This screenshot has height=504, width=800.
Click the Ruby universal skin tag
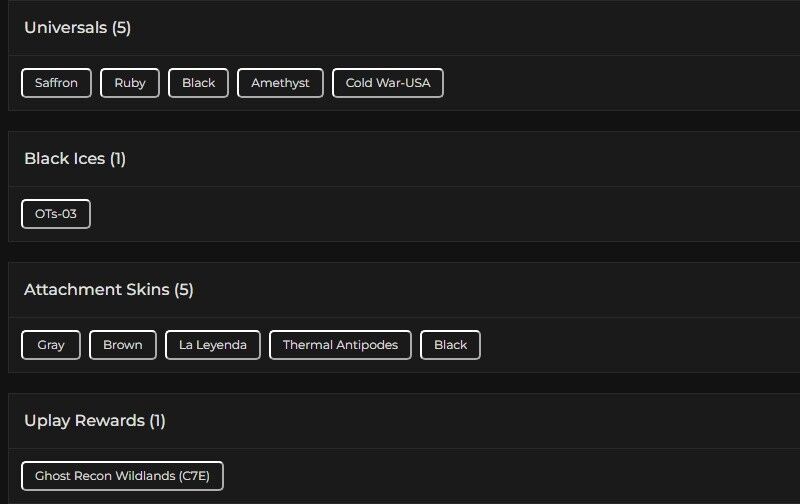tap(130, 83)
